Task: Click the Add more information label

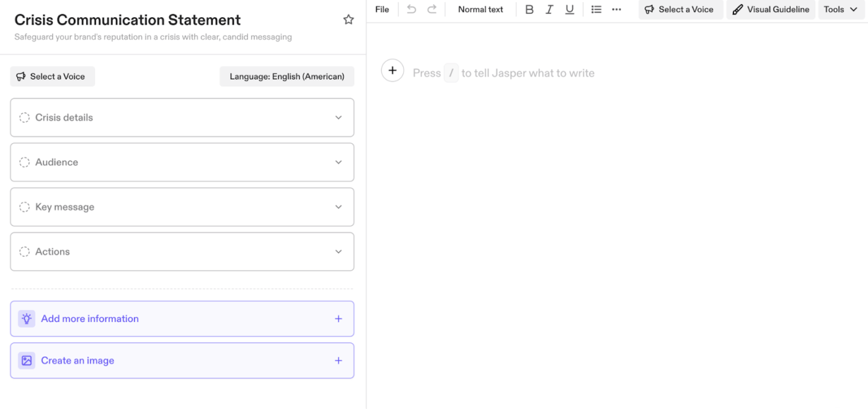Action: tap(90, 319)
